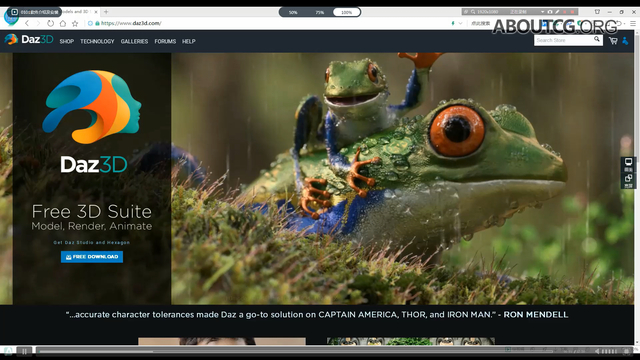Open a new browser tab with plus
The height and width of the screenshot is (360, 640).
pos(106,12)
